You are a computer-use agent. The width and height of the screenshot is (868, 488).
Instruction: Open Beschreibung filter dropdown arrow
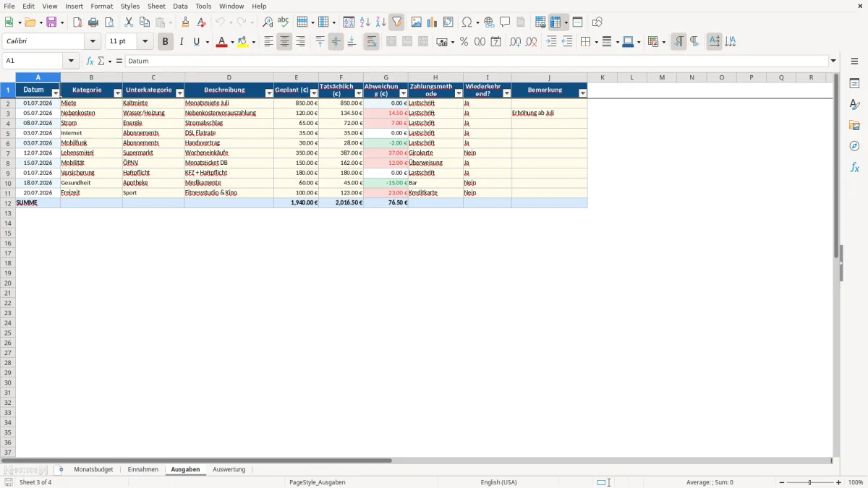[269, 93]
